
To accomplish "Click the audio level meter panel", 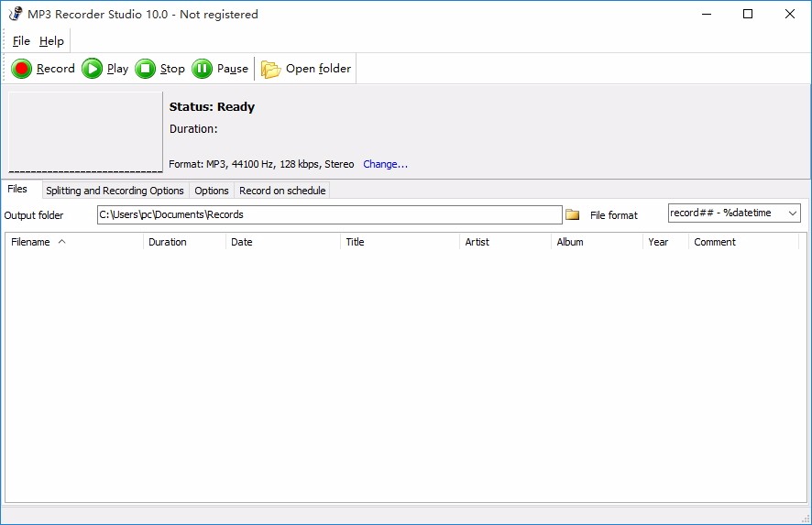I will [85, 132].
